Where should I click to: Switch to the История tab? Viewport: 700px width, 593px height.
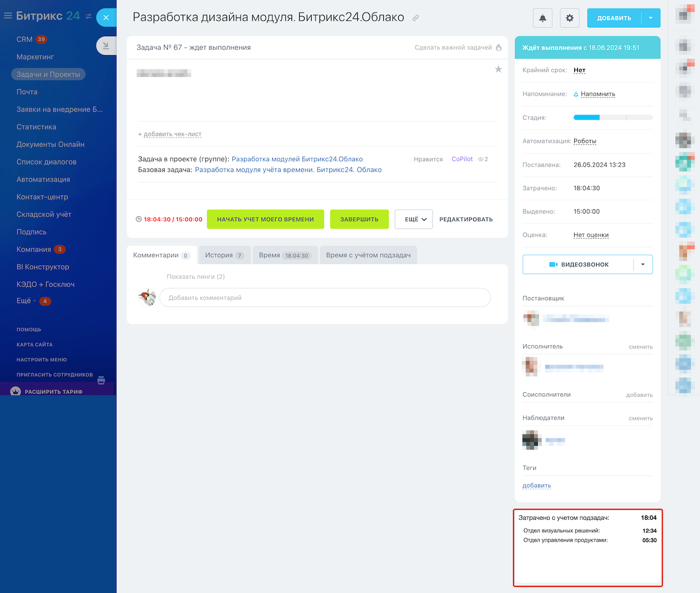[225, 255]
